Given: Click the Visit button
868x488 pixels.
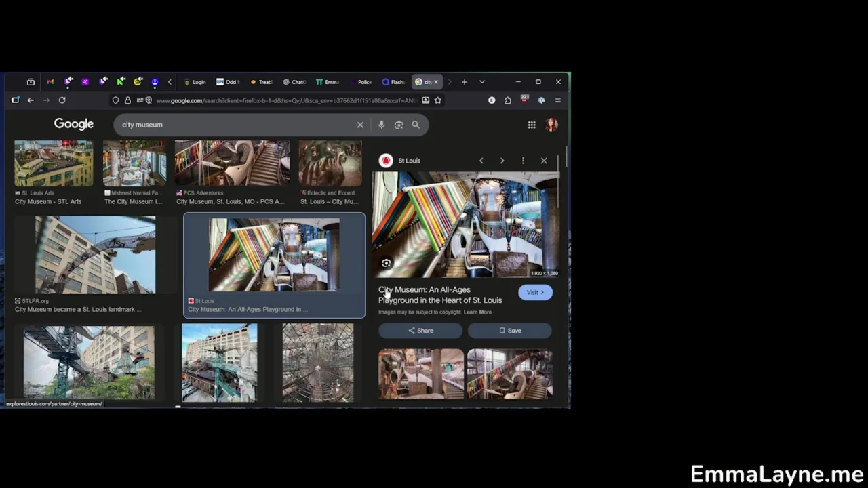Looking at the screenshot, I should coord(536,292).
